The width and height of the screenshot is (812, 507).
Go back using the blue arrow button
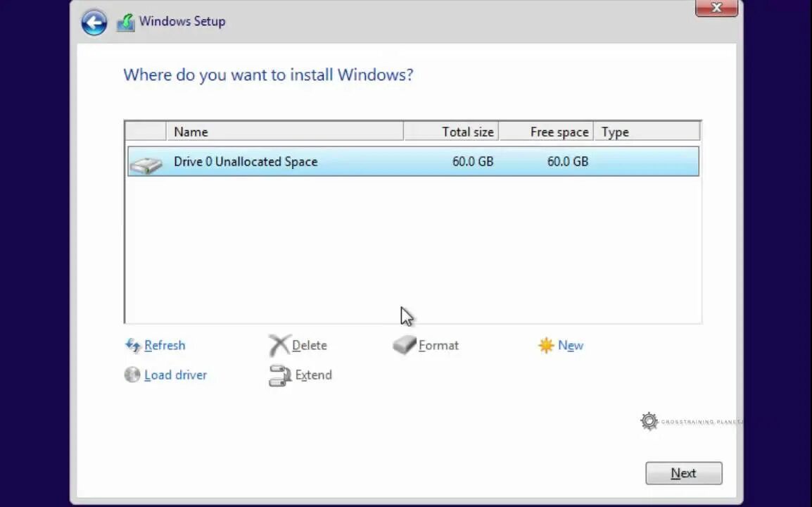pos(94,23)
